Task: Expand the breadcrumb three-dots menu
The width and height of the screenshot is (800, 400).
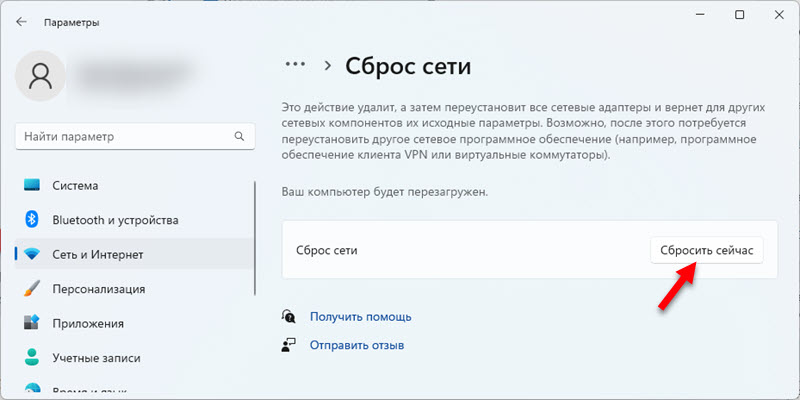Action: (x=294, y=64)
